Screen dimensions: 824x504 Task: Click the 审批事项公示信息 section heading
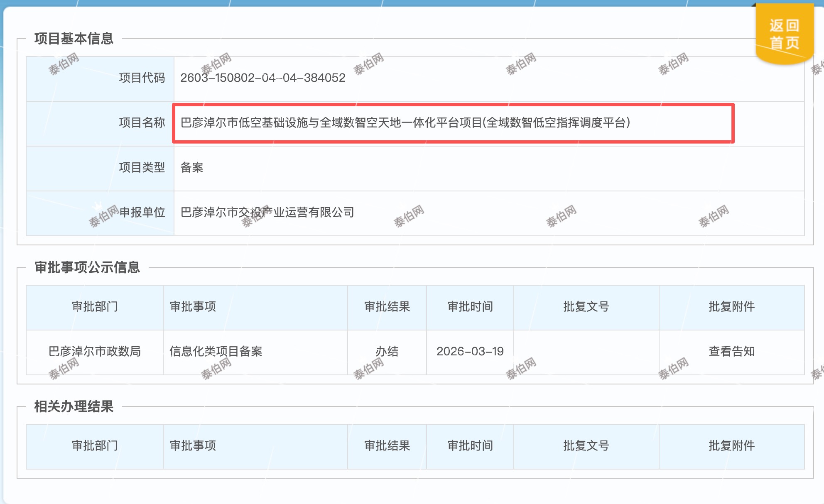pyautogui.click(x=87, y=267)
